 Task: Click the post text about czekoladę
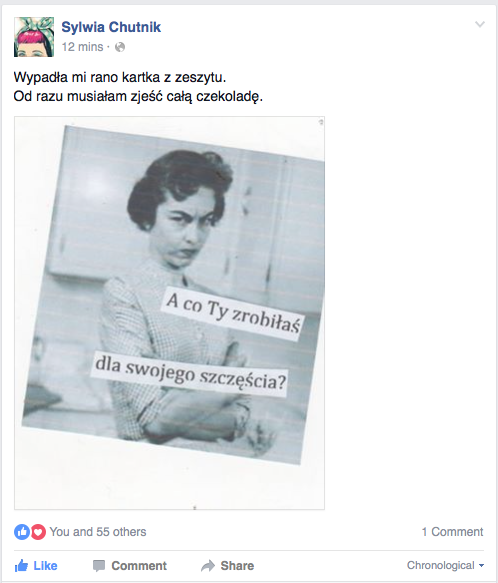click(138, 97)
